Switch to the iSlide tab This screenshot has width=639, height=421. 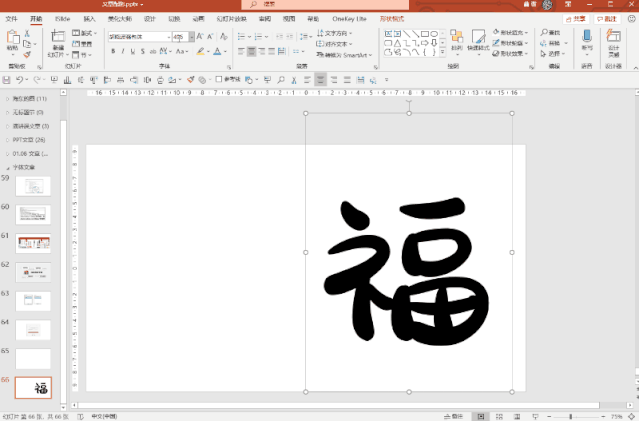tap(62, 19)
